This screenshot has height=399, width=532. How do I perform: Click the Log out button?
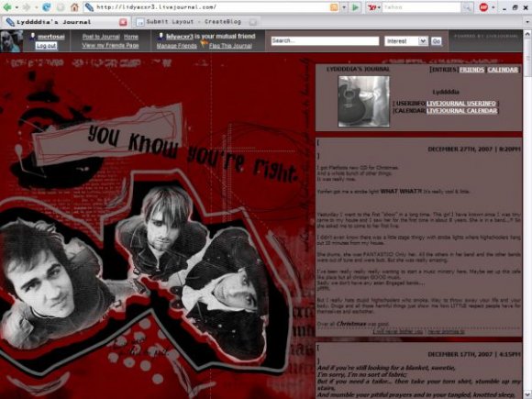click(47, 46)
